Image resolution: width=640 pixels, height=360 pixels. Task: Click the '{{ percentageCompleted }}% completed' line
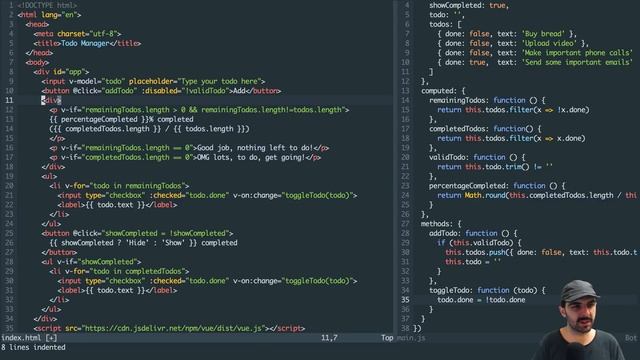tap(121, 119)
